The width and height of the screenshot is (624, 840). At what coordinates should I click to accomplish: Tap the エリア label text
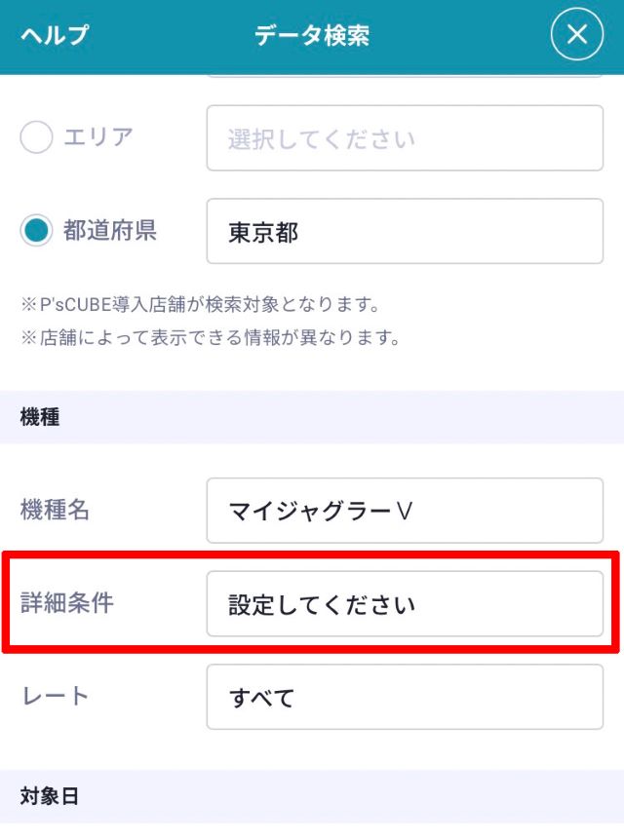97,137
